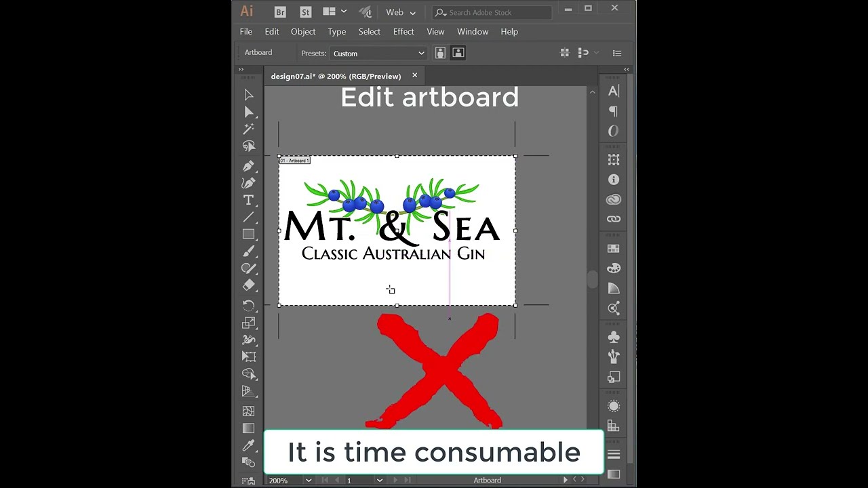Image resolution: width=868 pixels, height=488 pixels.
Task: Click the Search Adobe Stock field
Action: point(492,12)
